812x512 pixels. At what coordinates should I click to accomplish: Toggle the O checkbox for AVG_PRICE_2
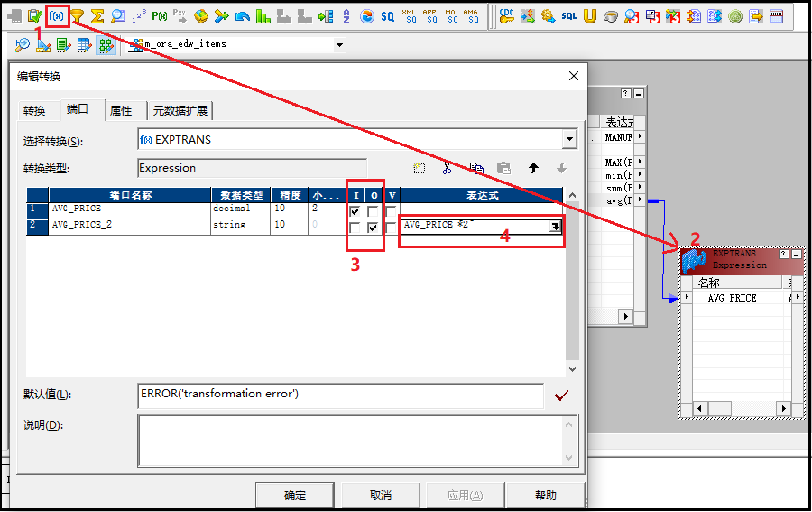373,228
